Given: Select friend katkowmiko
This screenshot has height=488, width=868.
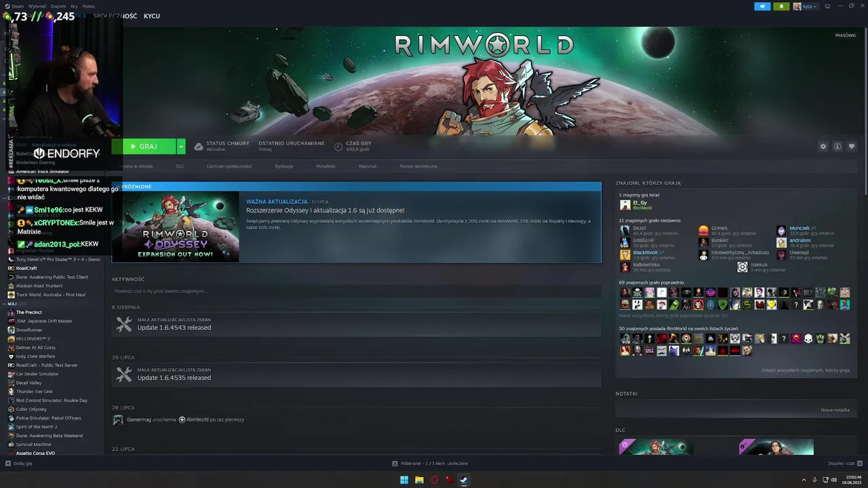Looking at the screenshot, I should coord(646,264).
